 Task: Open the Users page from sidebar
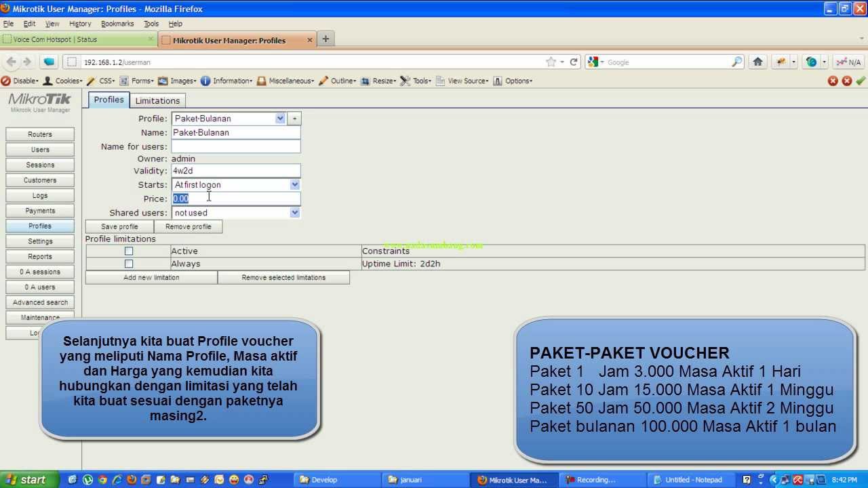click(x=40, y=149)
